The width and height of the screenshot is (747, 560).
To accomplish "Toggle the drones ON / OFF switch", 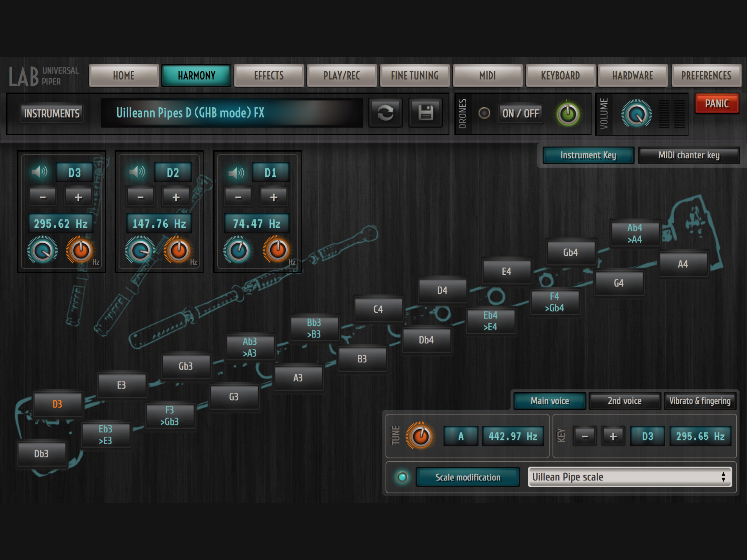I will tap(520, 113).
